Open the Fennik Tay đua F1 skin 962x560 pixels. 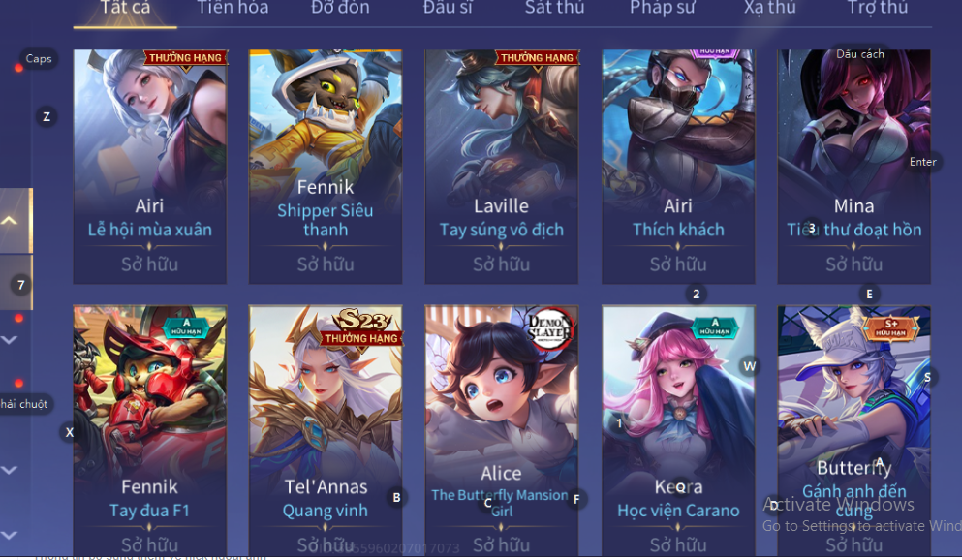tap(150, 430)
